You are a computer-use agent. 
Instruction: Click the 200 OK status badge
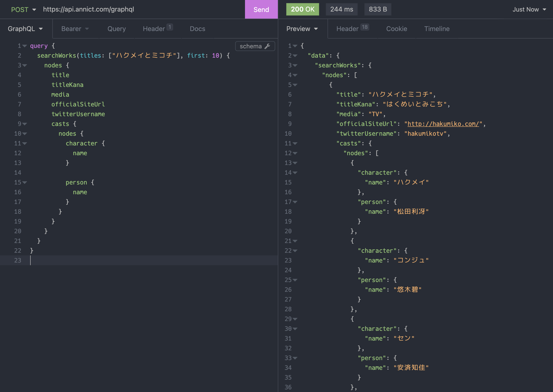(302, 9)
